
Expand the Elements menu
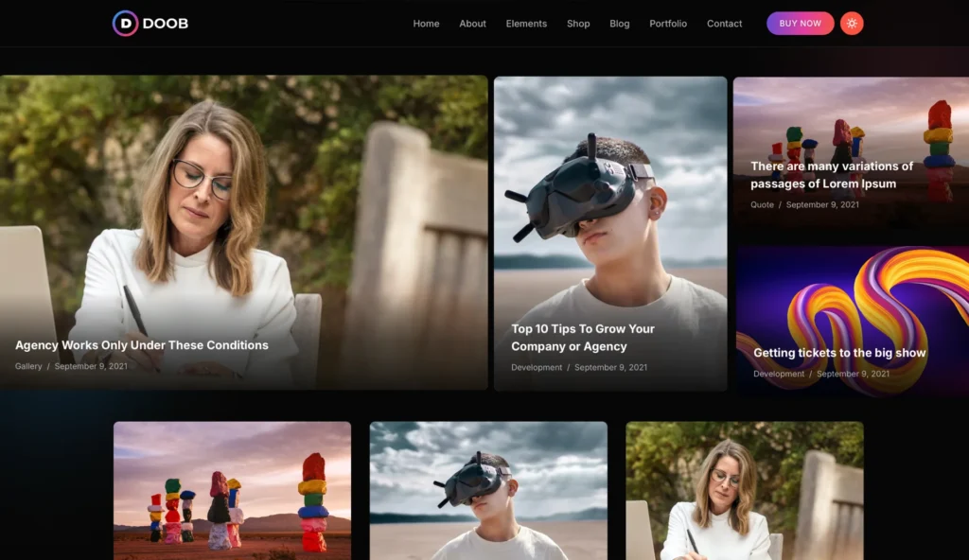(x=526, y=24)
